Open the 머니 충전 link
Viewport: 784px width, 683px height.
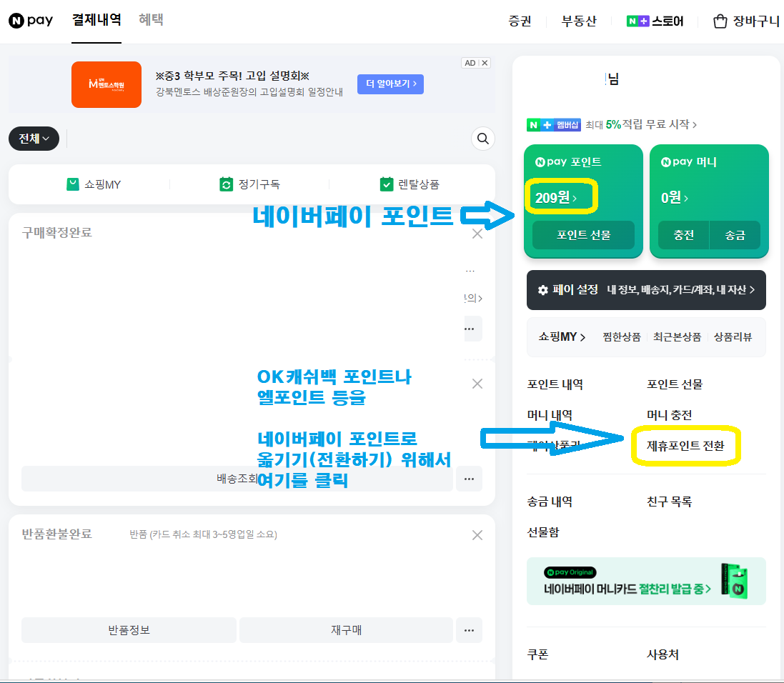coord(669,415)
